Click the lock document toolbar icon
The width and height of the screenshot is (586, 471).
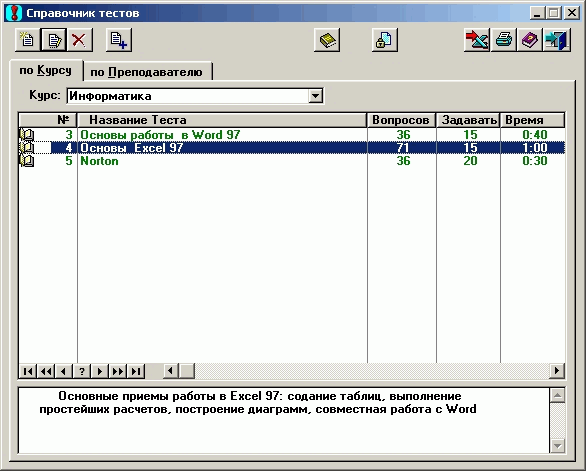(x=385, y=40)
